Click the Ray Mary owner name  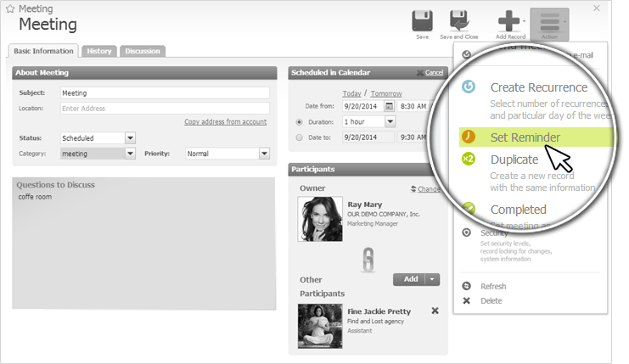pos(365,204)
